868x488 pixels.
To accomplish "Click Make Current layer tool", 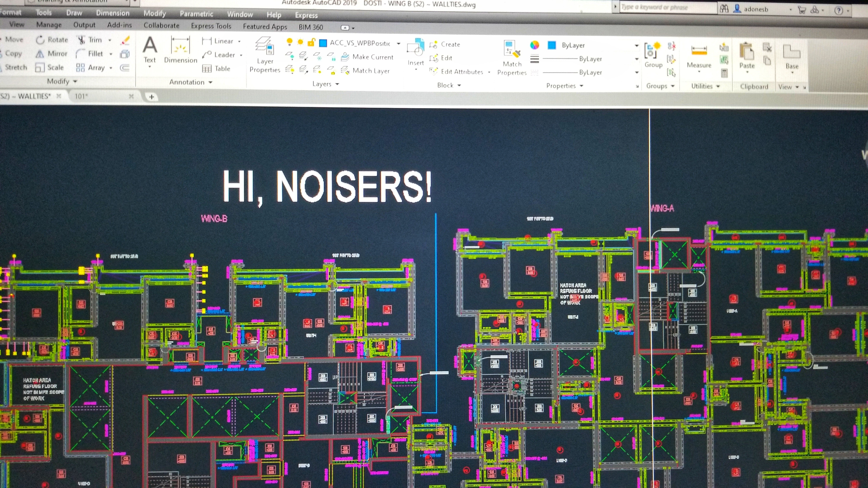I will point(367,57).
